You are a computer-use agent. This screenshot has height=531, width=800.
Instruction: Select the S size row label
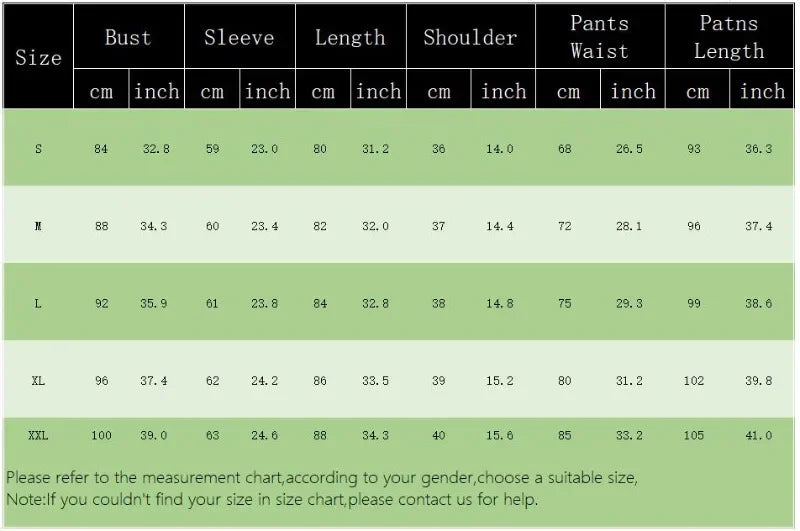(x=38, y=149)
